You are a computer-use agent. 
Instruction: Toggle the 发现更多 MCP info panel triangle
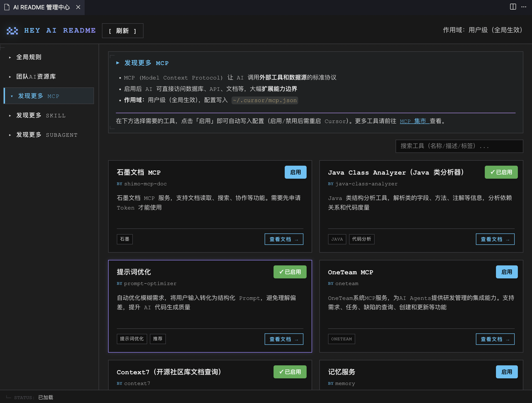(x=118, y=63)
